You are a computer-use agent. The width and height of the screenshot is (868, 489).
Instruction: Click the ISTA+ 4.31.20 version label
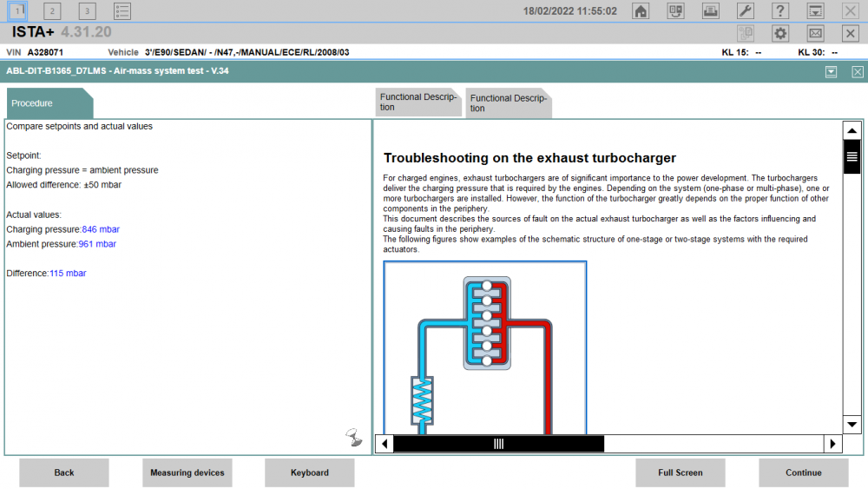tap(62, 32)
